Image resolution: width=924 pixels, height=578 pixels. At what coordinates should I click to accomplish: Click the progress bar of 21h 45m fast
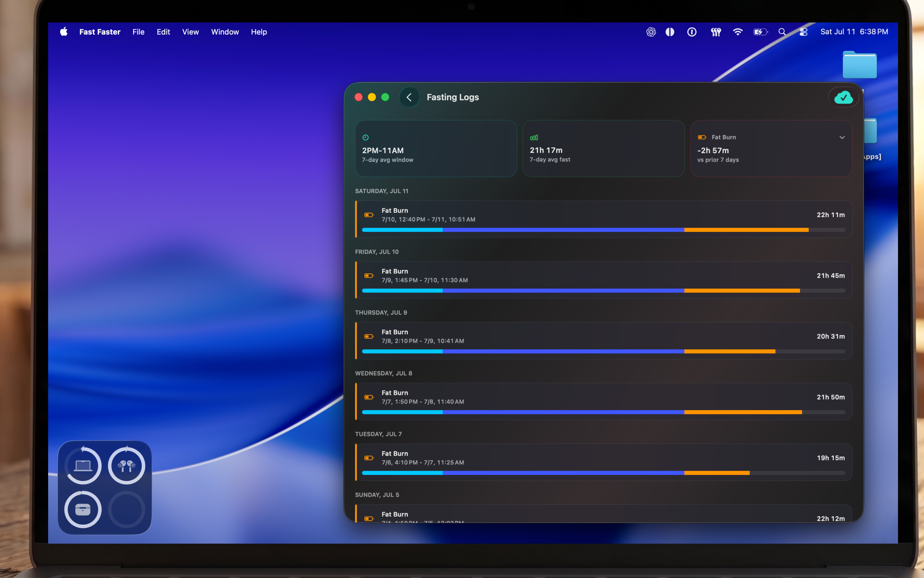coord(603,291)
